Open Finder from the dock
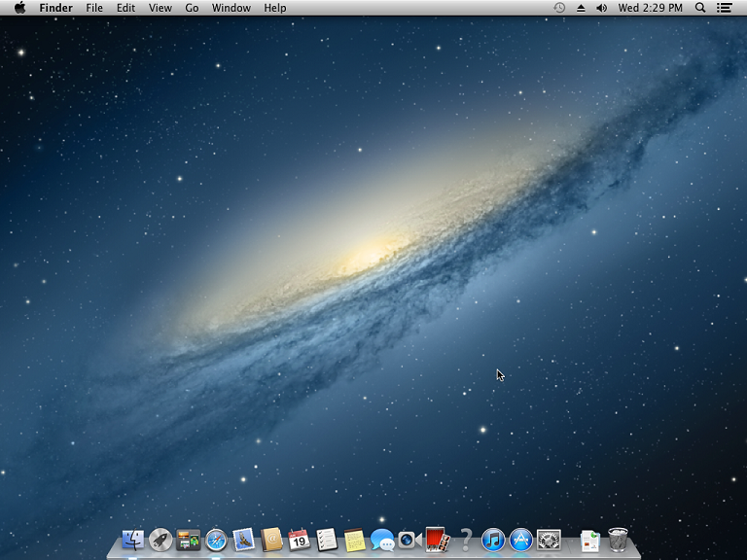747x560 pixels. [x=133, y=540]
